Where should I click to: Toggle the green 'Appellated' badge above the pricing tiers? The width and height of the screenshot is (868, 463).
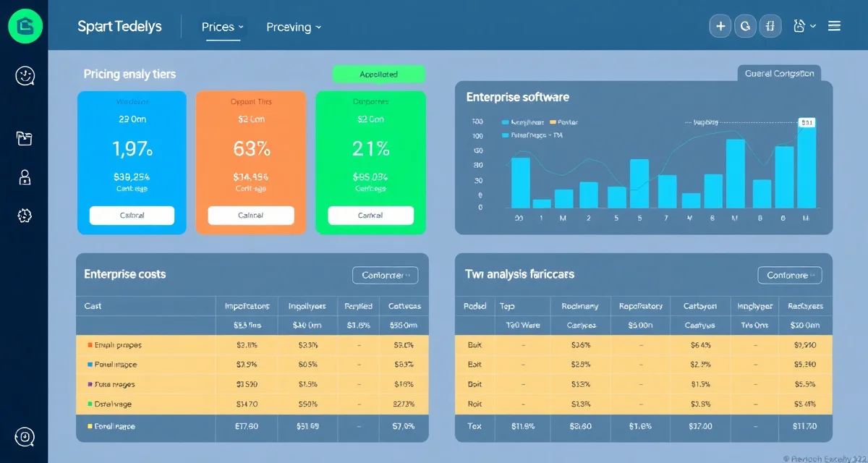(x=378, y=74)
